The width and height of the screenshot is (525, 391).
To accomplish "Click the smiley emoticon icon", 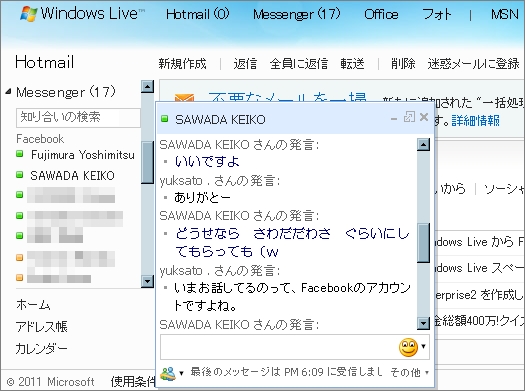I will tap(408, 347).
